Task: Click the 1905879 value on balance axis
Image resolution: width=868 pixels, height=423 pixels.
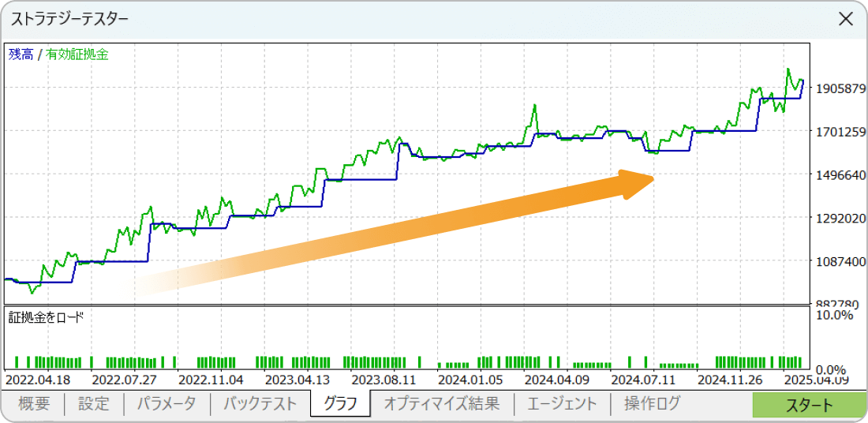Action: click(843, 88)
